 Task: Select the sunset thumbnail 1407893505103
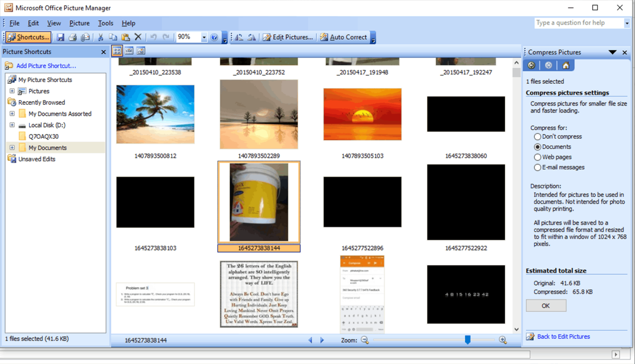coord(363,114)
